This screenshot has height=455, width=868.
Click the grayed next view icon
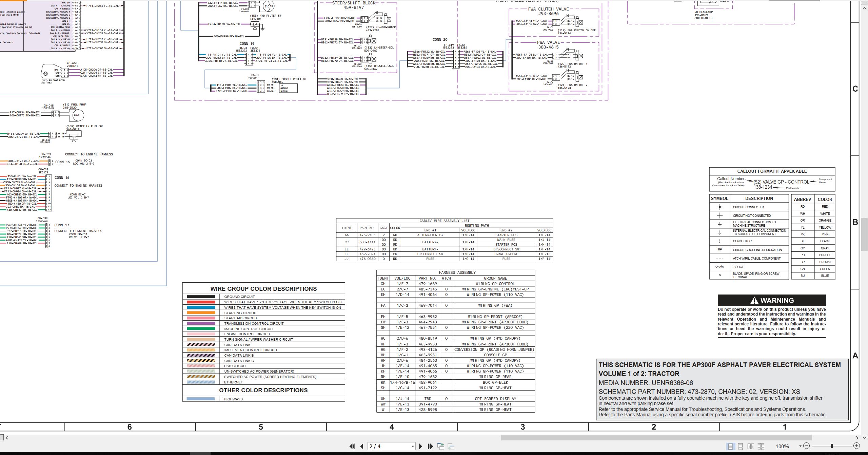tap(451, 447)
